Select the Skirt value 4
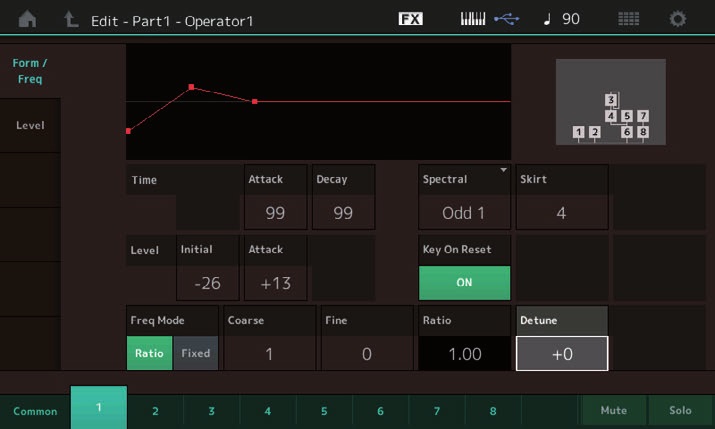 tap(562, 213)
